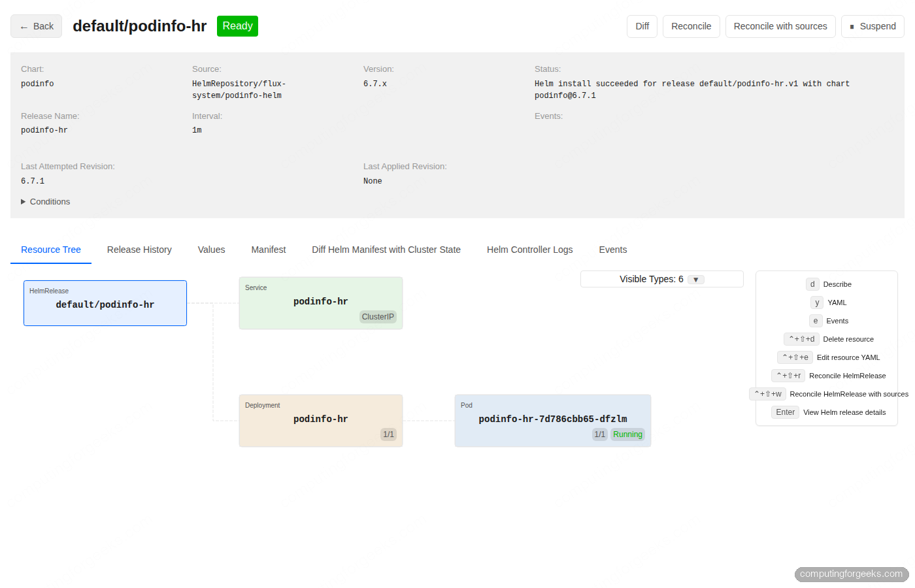Screen dimensions: 915x588
Task: Click the Delete resource shortcut key
Action: (x=801, y=339)
